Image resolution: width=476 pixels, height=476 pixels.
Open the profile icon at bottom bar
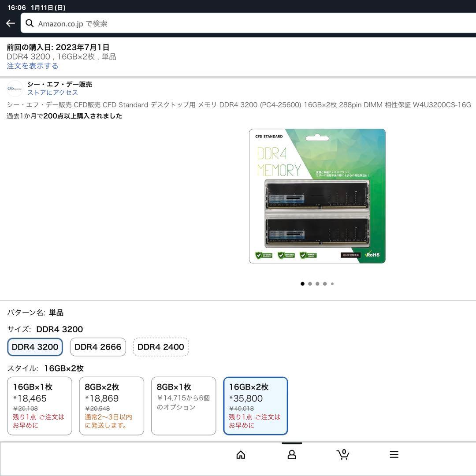tap(292, 454)
